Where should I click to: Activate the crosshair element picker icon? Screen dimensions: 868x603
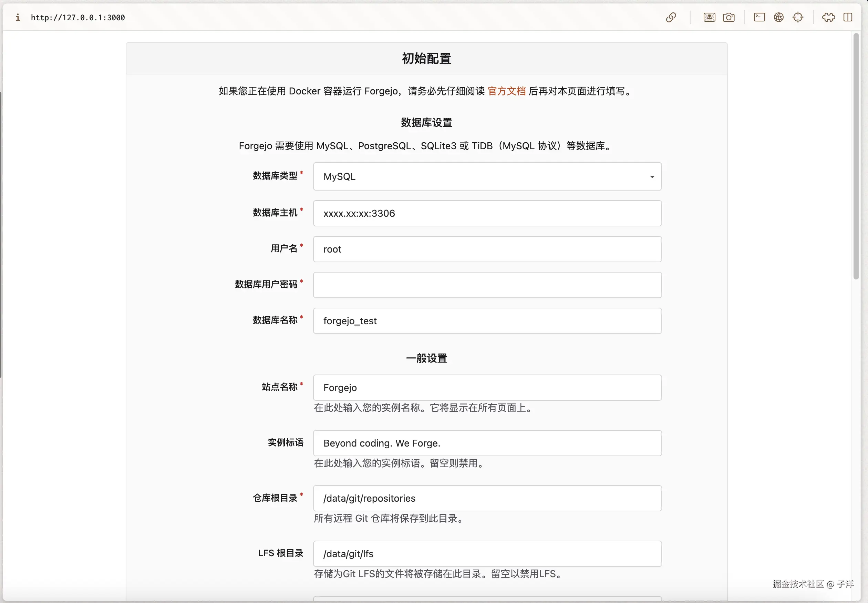[798, 17]
